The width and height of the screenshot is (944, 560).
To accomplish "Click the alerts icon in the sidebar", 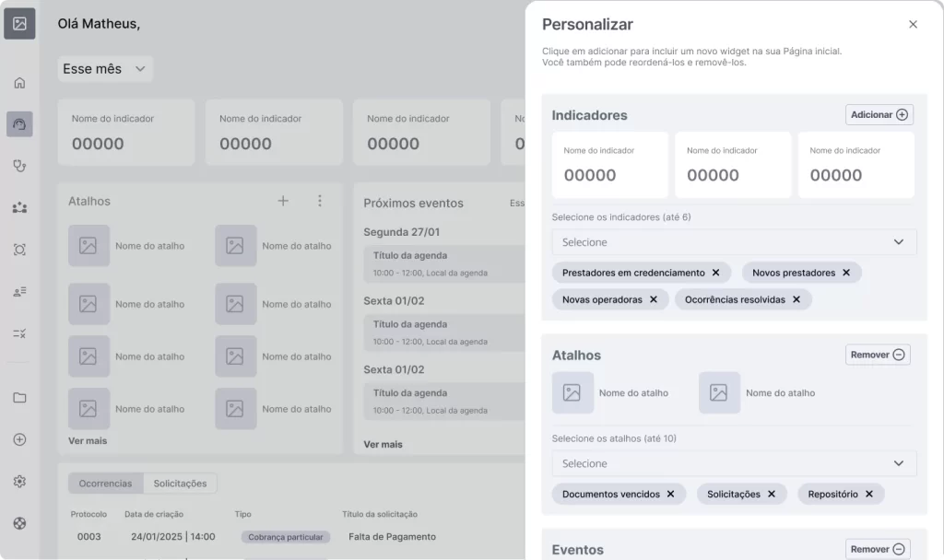I will pos(19,249).
